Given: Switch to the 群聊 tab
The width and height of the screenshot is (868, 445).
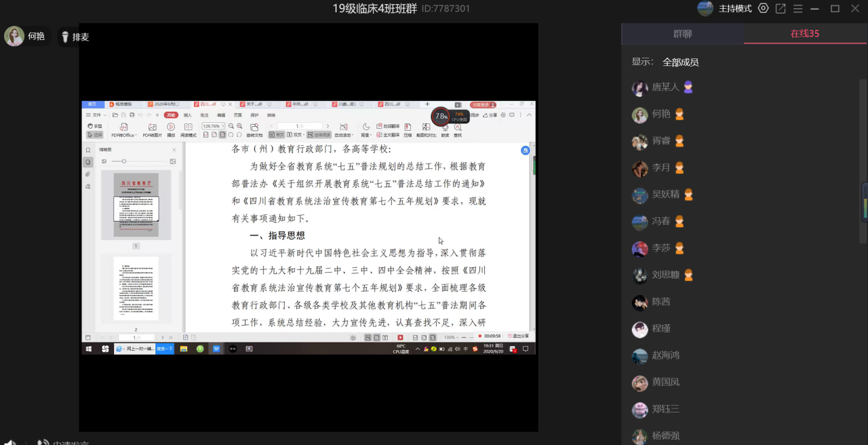Looking at the screenshot, I should click(x=682, y=34).
